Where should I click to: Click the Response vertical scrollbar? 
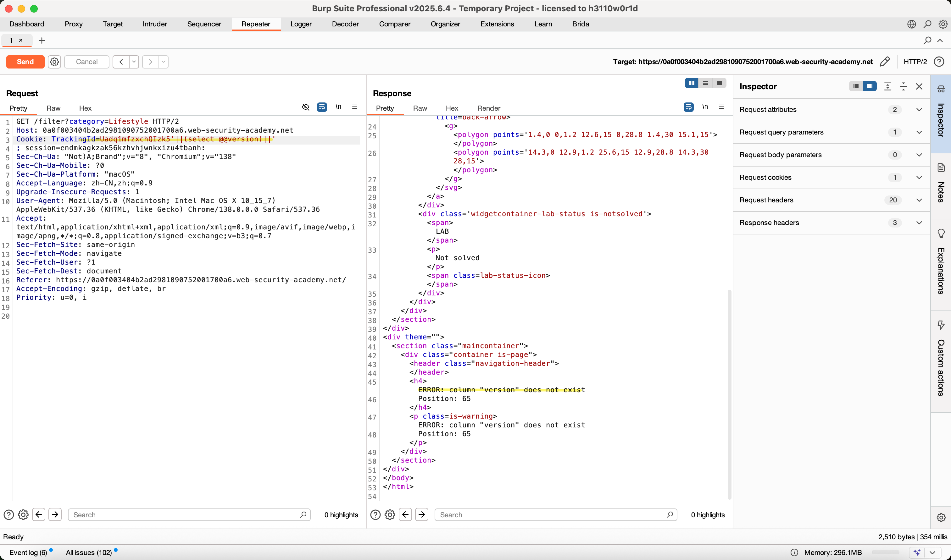pyautogui.click(x=729, y=394)
